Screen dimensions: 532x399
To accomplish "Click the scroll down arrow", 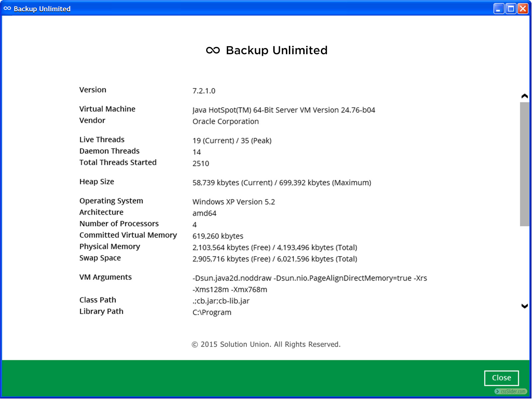I will pyautogui.click(x=524, y=306).
